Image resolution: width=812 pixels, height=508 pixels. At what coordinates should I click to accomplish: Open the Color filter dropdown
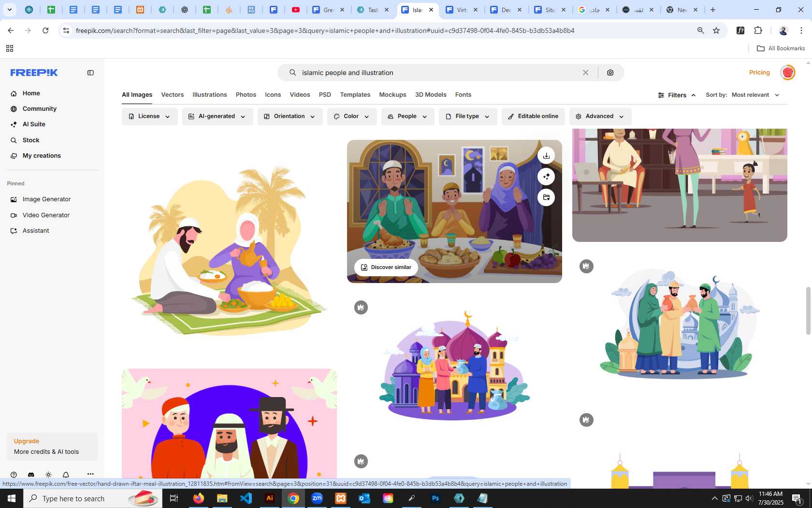click(x=352, y=117)
